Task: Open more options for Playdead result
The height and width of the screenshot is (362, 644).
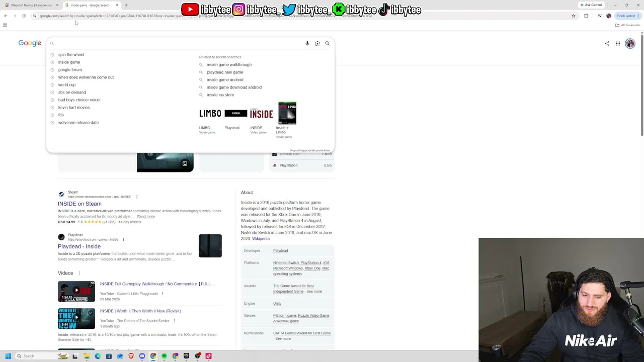Action: coord(123,239)
